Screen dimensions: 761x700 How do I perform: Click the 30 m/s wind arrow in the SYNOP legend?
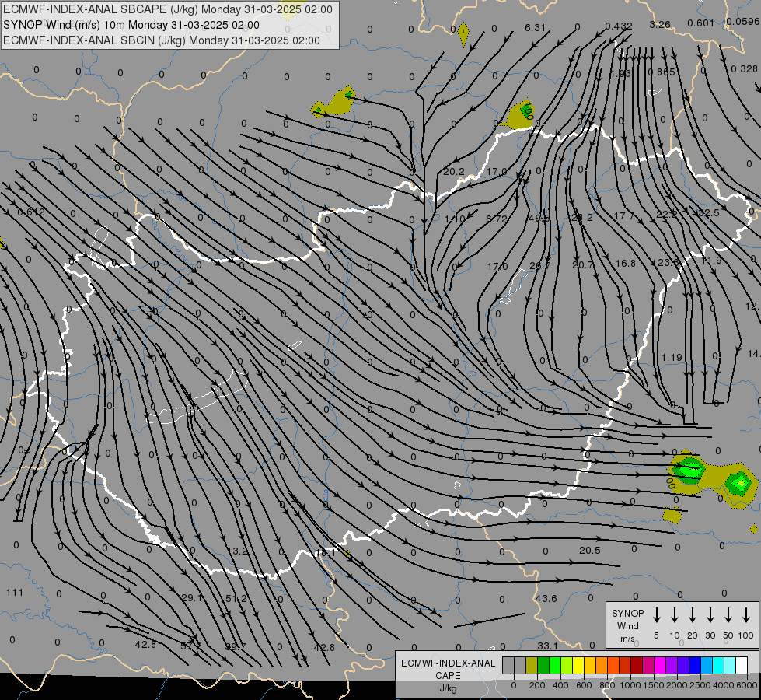coord(710,615)
